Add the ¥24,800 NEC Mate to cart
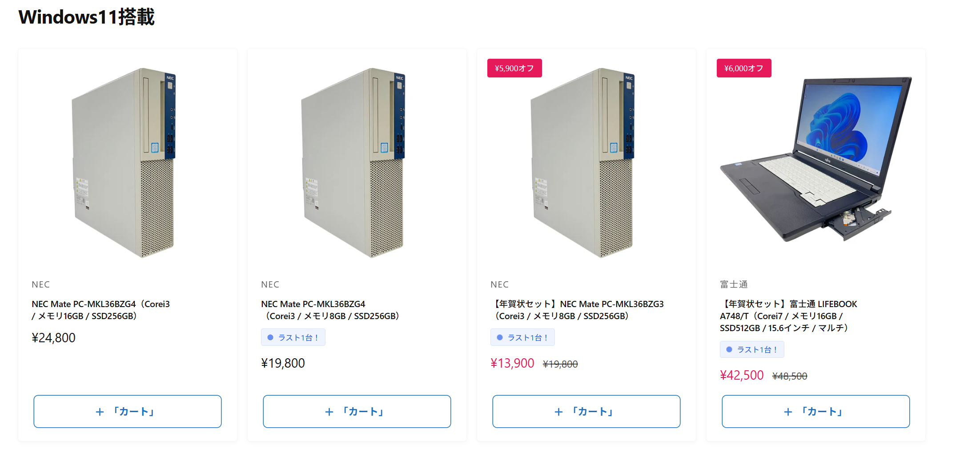 click(127, 412)
